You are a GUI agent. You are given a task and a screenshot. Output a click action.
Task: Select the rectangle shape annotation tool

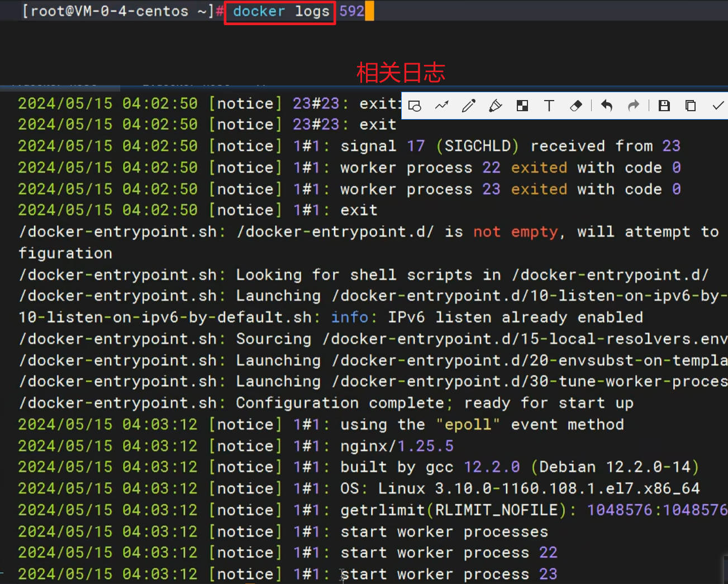[x=415, y=106]
